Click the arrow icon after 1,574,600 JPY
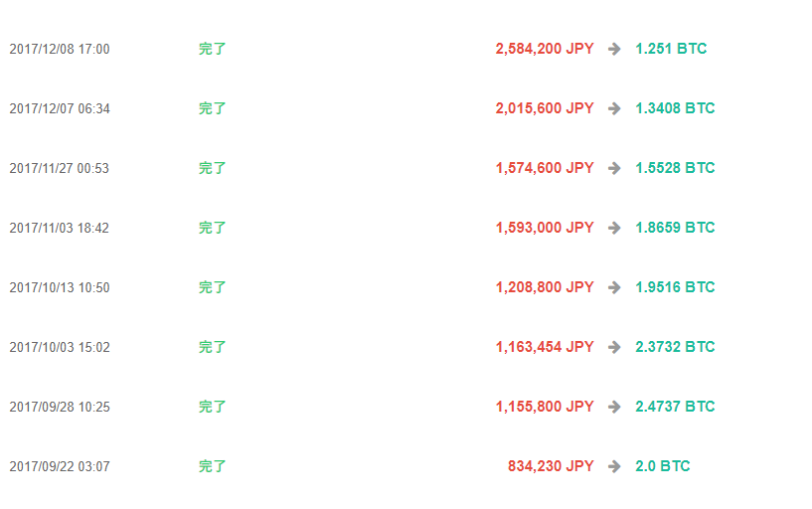Screen dimensions: 812x509 [614, 168]
